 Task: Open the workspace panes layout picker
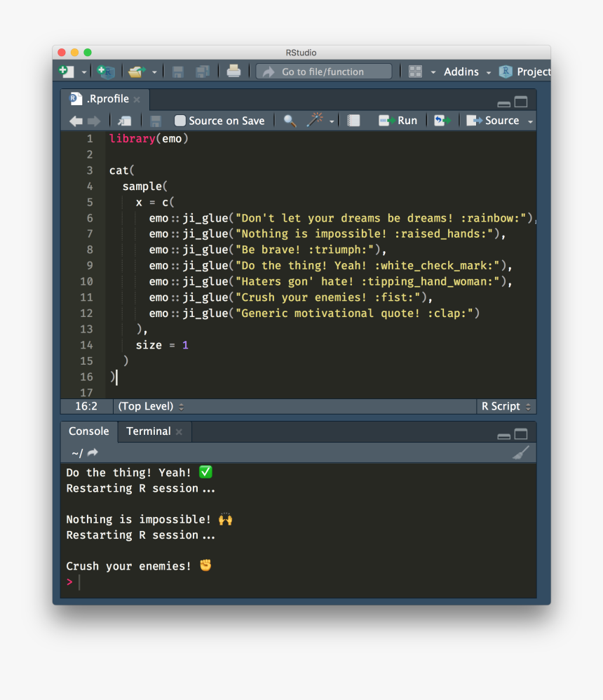pyautogui.click(x=415, y=71)
